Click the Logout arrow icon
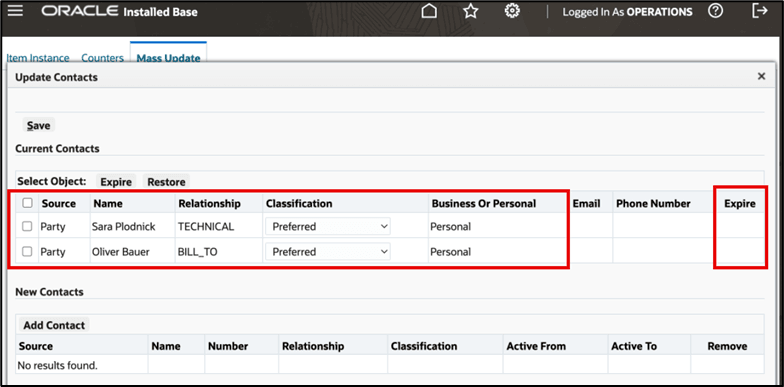784x387 pixels. 760,11
